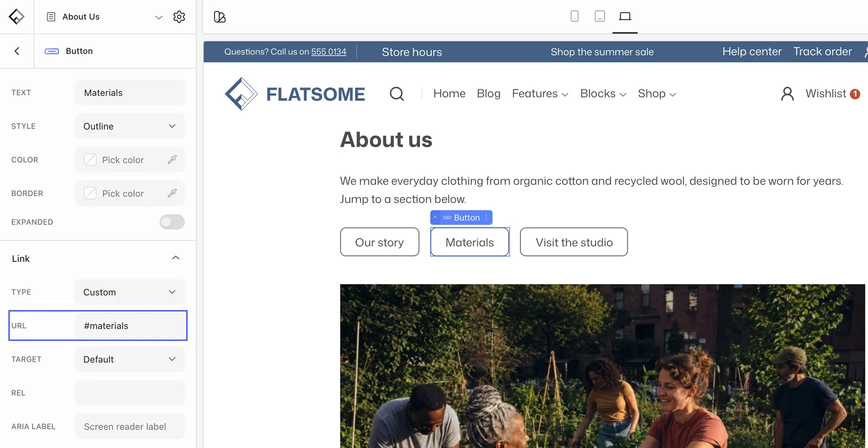Click Shop the summer sale link

(x=602, y=52)
